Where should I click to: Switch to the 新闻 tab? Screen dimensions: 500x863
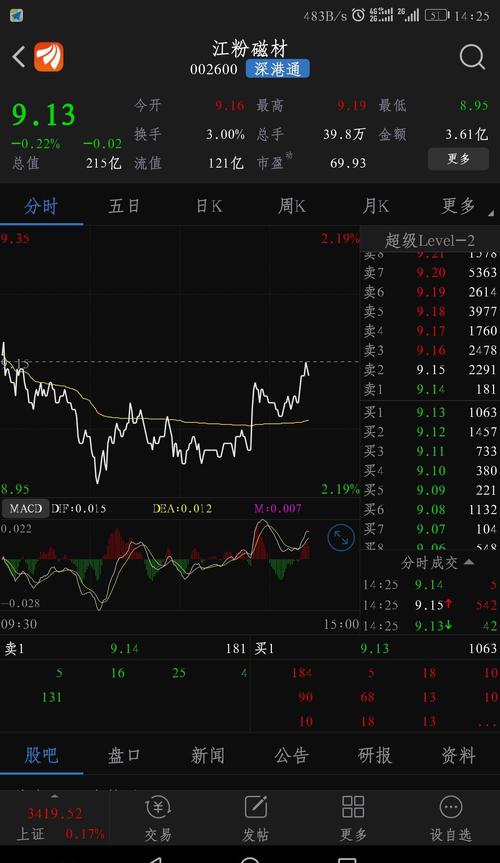[x=208, y=756]
